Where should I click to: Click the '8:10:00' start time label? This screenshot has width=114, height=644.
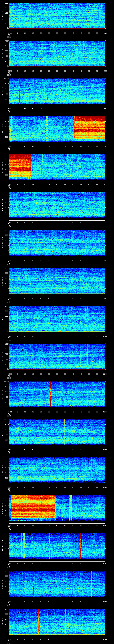tap(9, 374)
